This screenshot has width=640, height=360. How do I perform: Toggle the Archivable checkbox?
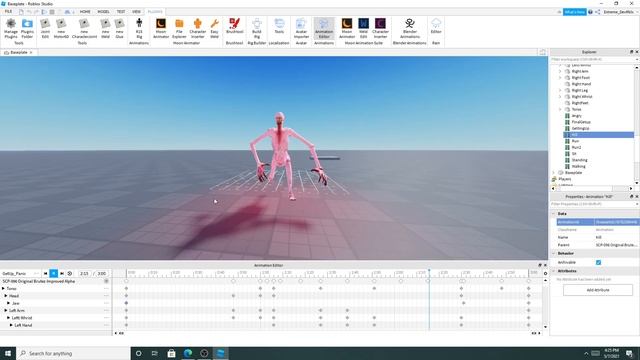(598, 262)
